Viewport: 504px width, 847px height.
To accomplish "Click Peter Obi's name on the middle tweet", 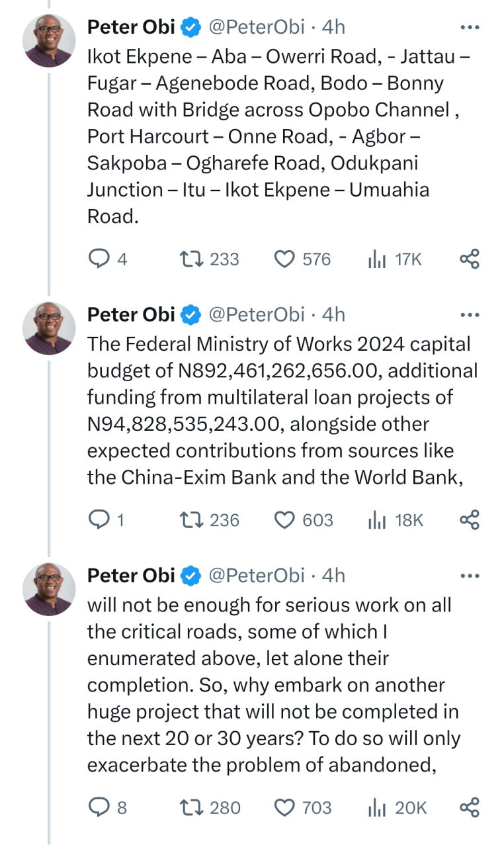I will (x=130, y=314).
